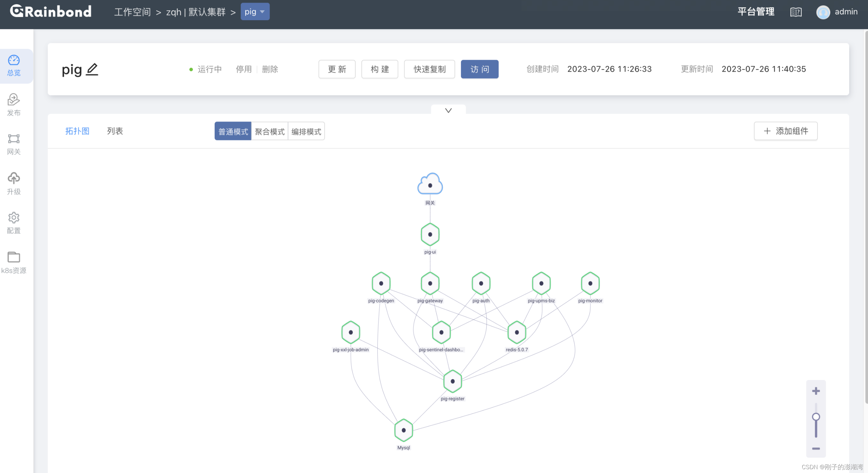Image resolution: width=868 pixels, height=473 pixels.
Task: Open the 配置 settings sidebar icon
Action: pos(13,222)
